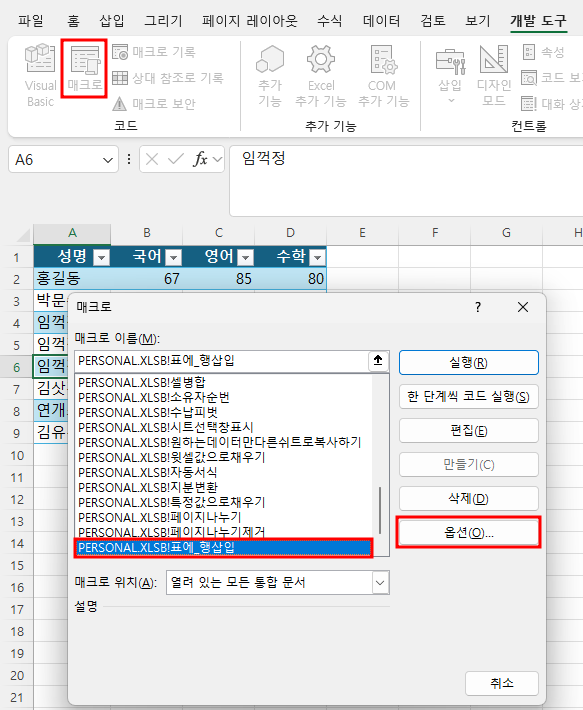
Task: Open control 속성 properties
Action: coord(544,52)
